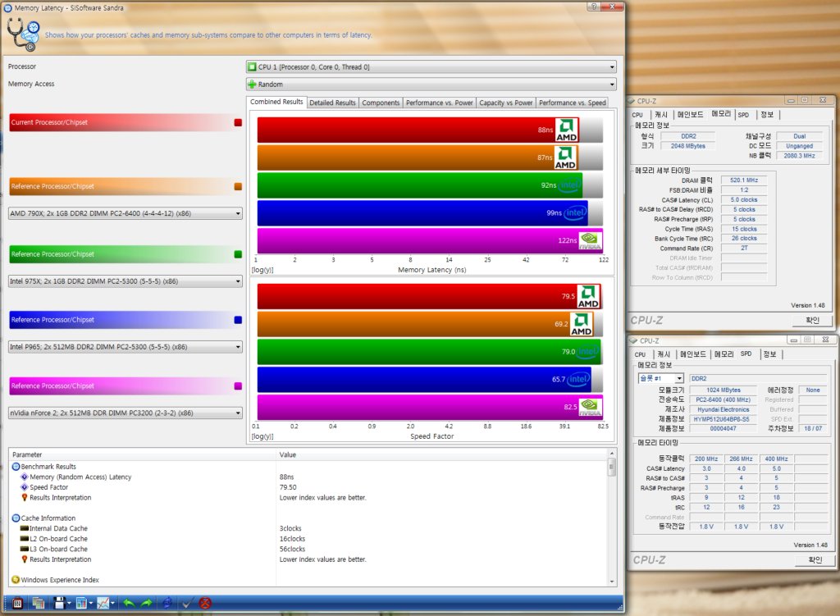Click 확인 button in upper CPU-Z window
Viewport: 840px width, 616px height.
(812, 321)
